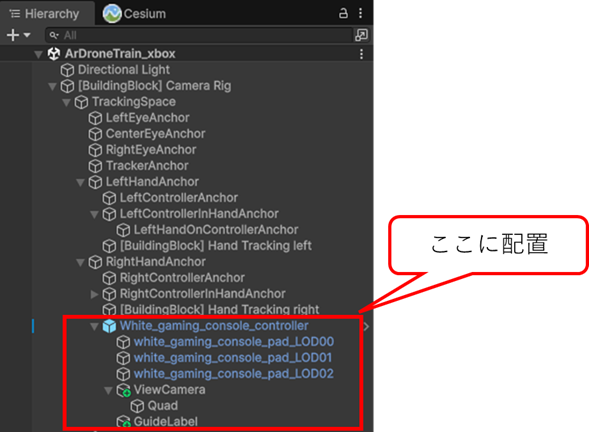Screen dimensions: 589x432
Task: Click the GuideLabel added-object icon
Action: coord(123,422)
